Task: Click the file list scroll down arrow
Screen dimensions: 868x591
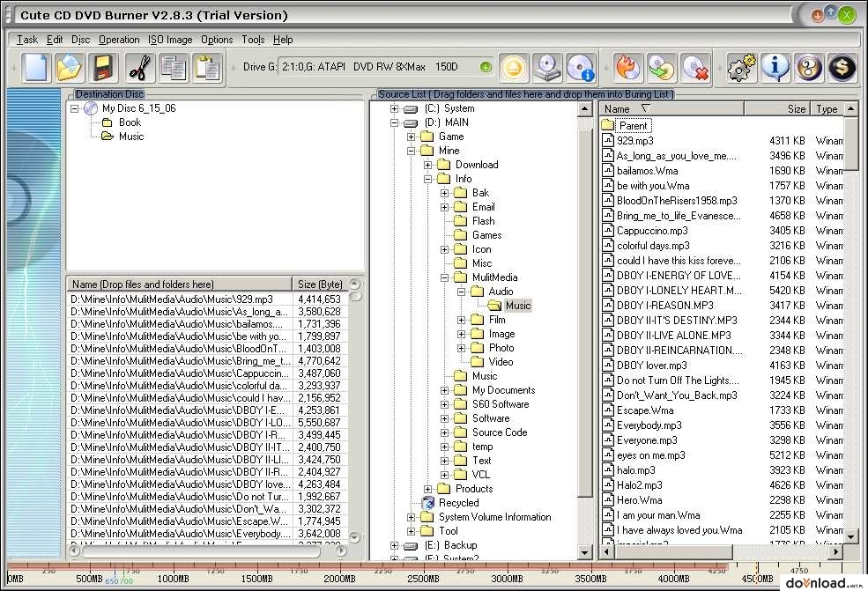Action: point(851,536)
